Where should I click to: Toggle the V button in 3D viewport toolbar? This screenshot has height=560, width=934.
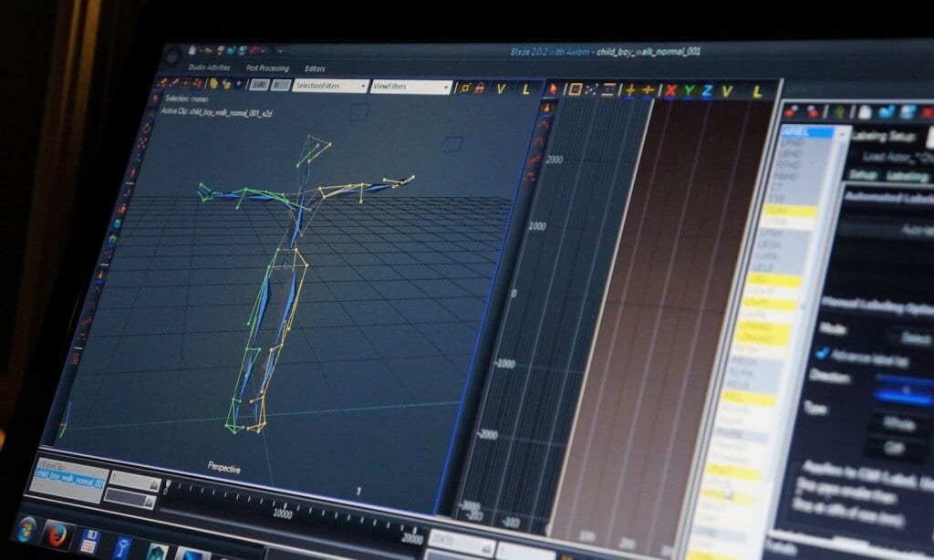tap(501, 88)
